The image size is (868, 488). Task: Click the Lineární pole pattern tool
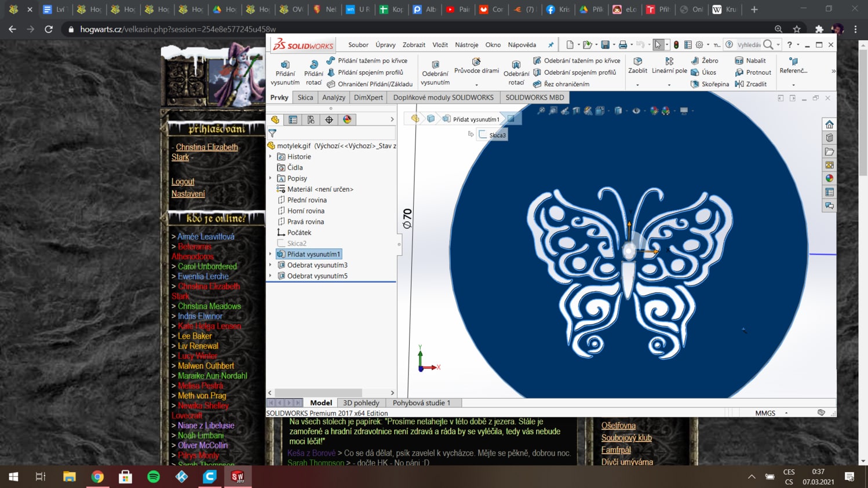pyautogui.click(x=669, y=66)
